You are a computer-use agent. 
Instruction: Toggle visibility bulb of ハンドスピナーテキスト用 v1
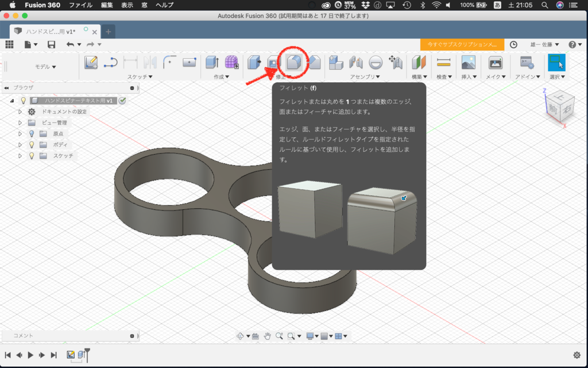[x=23, y=101]
